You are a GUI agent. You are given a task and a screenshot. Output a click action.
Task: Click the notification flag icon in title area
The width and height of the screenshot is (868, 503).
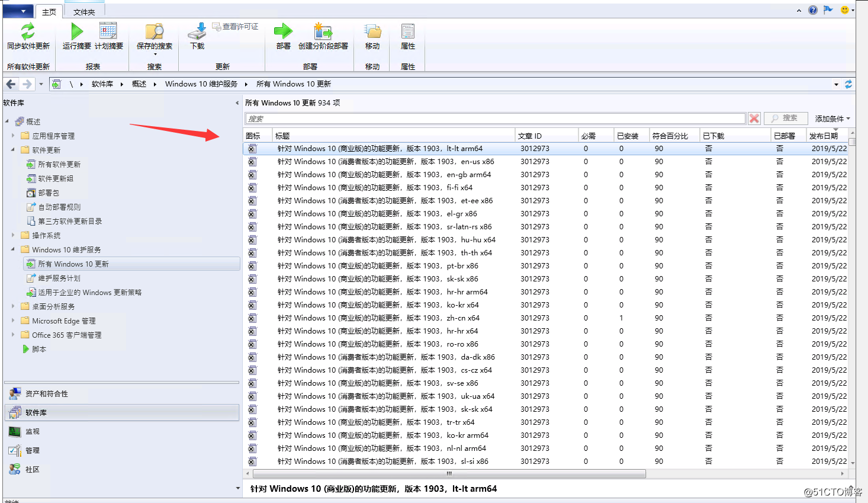[x=828, y=10]
